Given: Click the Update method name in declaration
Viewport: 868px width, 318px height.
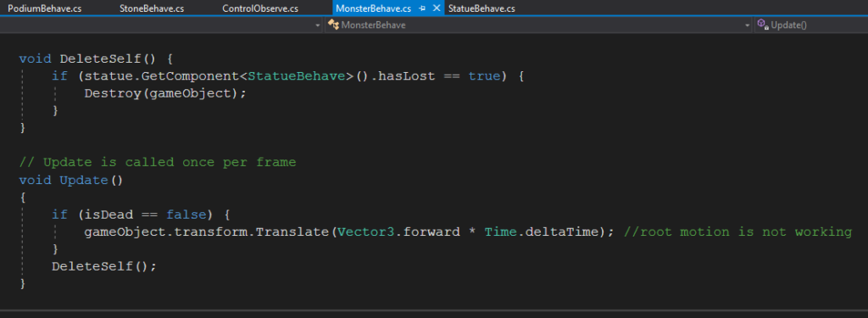Looking at the screenshot, I should tap(84, 180).
